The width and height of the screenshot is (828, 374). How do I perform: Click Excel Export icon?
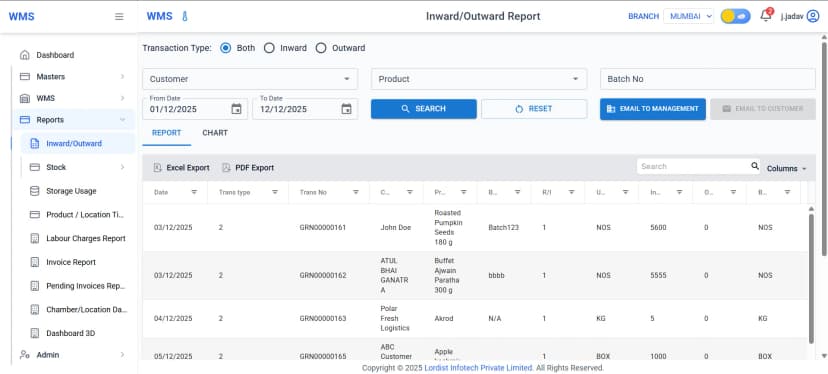[157, 167]
